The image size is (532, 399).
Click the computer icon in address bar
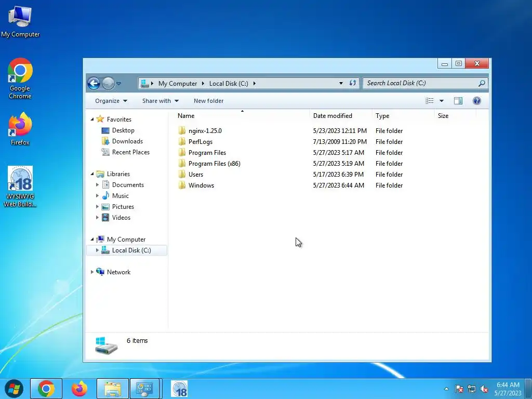tap(145, 84)
